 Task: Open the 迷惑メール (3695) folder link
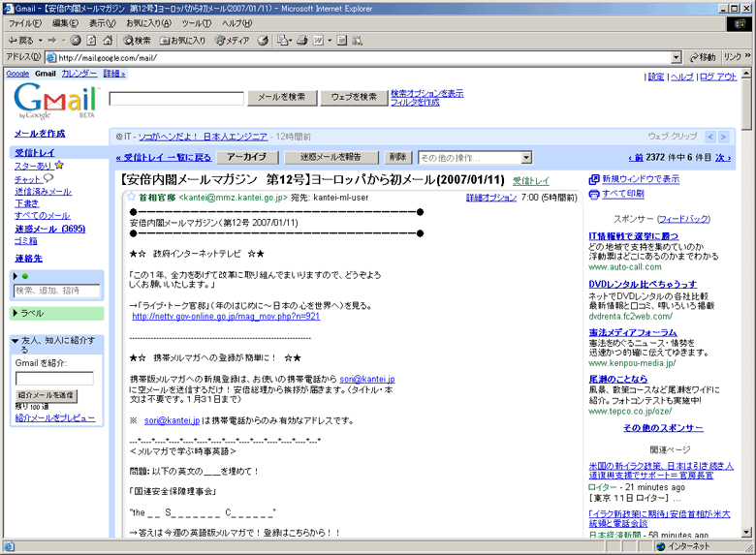(x=49, y=229)
